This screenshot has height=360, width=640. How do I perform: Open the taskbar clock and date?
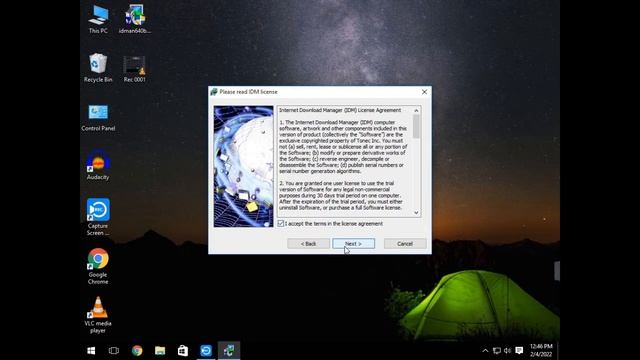[541, 351]
